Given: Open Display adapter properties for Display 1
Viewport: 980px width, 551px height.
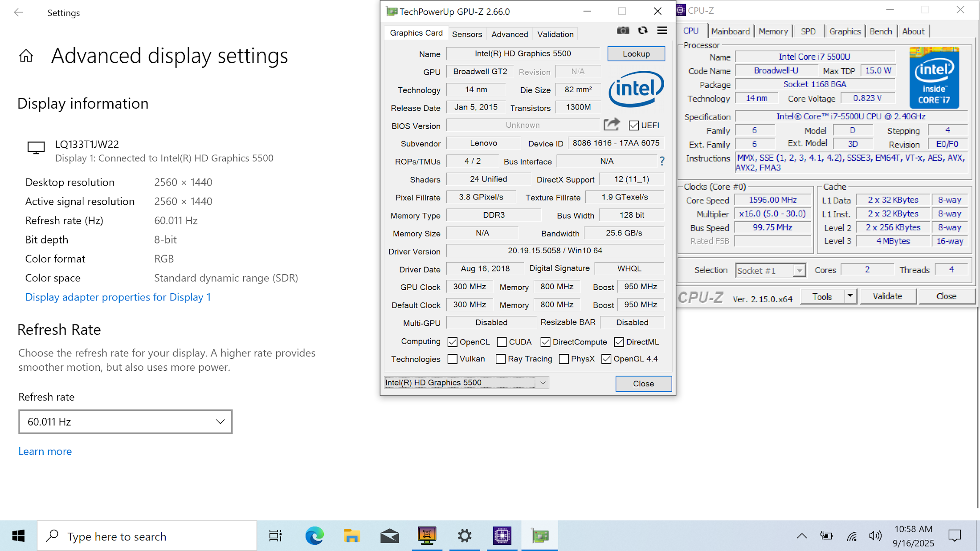Looking at the screenshot, I should (x=118, y=297).
